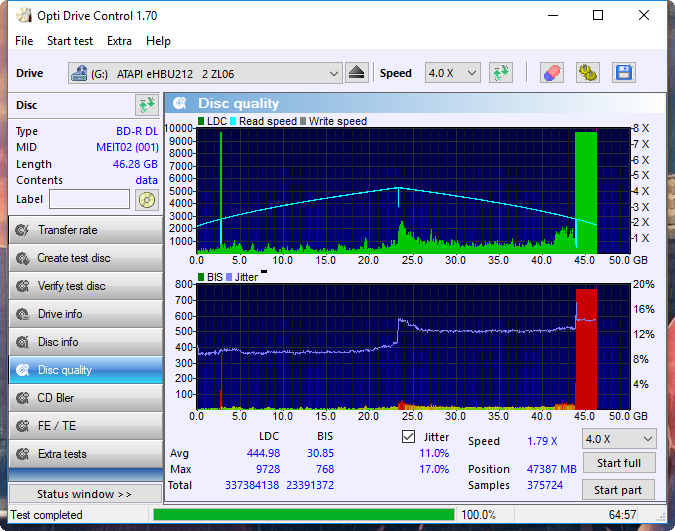Screen dimensions: 675x531
Task: Click the Disc quality sidebar icon
Action: pyautogui.click(x=22, y=370)
